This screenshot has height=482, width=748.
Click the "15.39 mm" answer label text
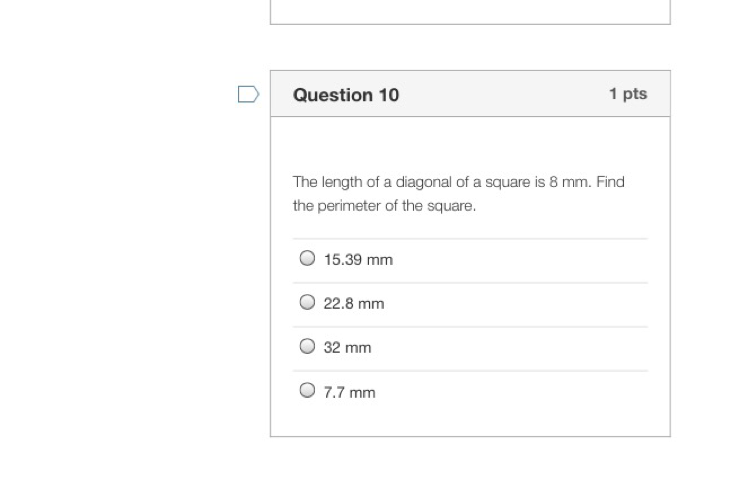(358, 260)
